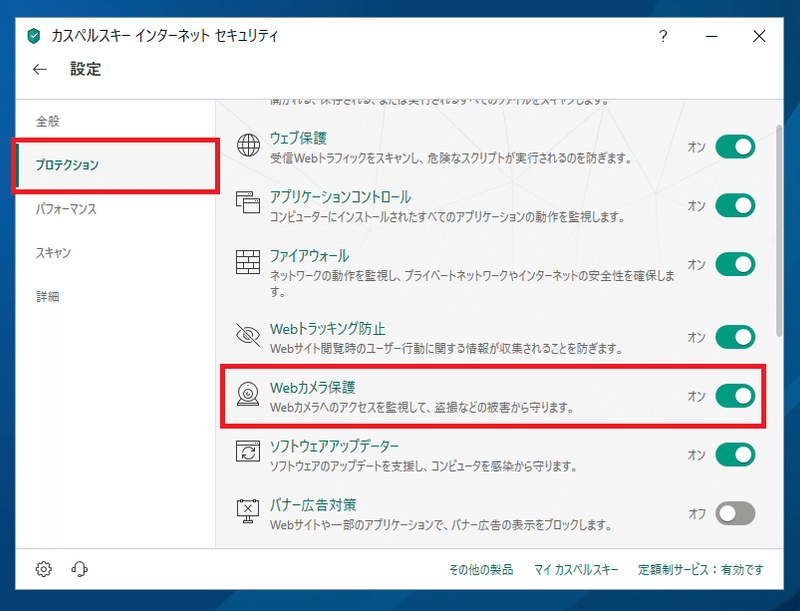The width and height of the screenshot is (800, 611).
Task: Select the プロテクション section
Action: pos(115,165)
